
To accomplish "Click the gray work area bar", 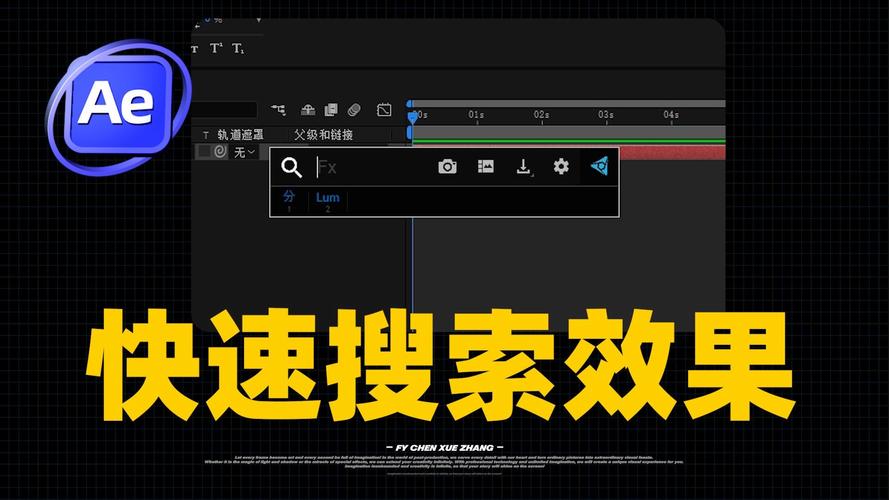I will click(x=569, y=132).
